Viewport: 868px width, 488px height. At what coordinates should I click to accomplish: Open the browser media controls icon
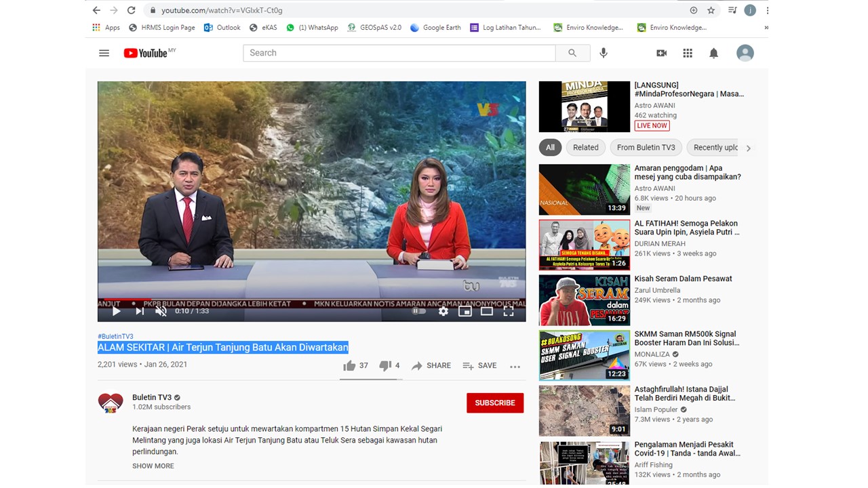click(732, 10)
